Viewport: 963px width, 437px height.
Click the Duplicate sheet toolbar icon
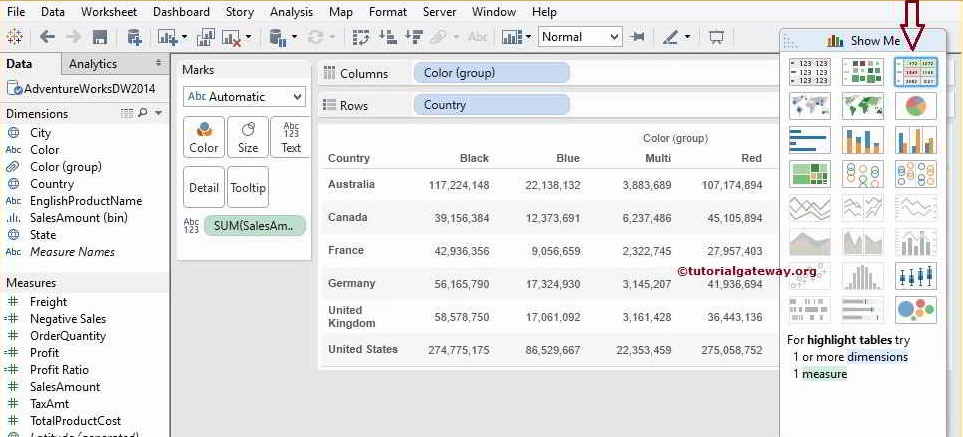(x=205, y=37)
